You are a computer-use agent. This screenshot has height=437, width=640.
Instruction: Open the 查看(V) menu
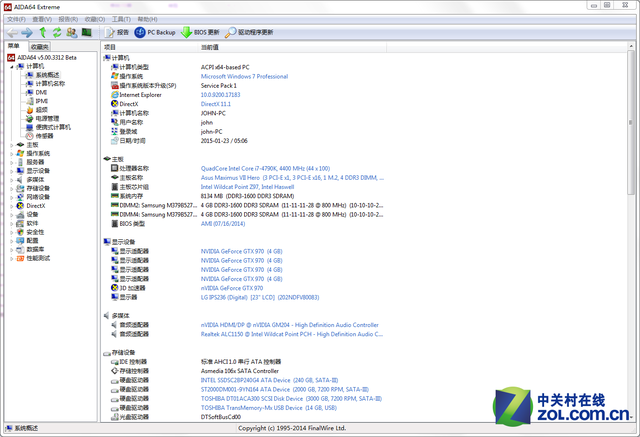coord(42,19)
